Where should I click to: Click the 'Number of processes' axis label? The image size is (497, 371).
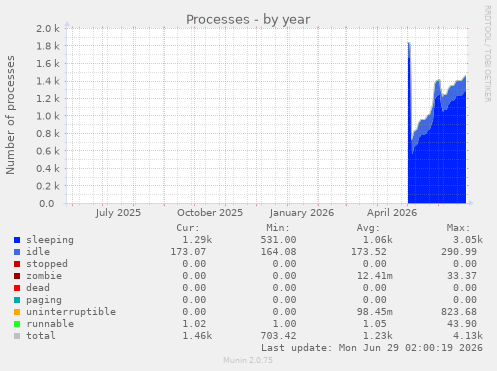10,115
